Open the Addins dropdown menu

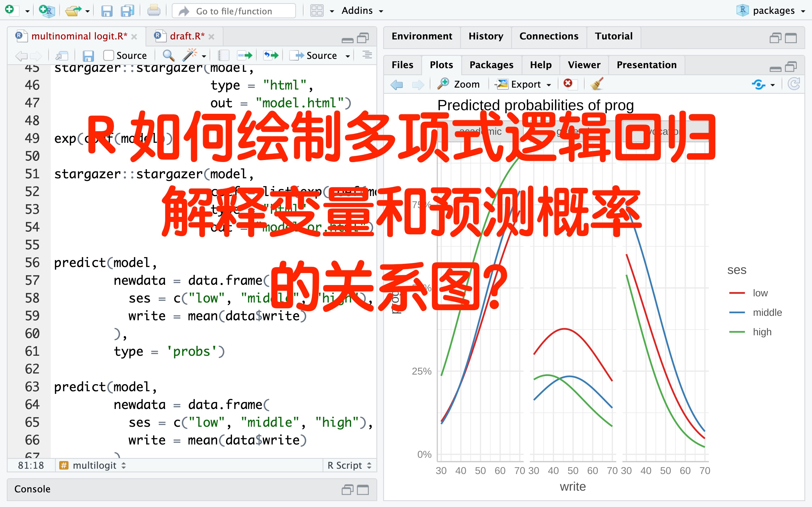pos(361,10)
